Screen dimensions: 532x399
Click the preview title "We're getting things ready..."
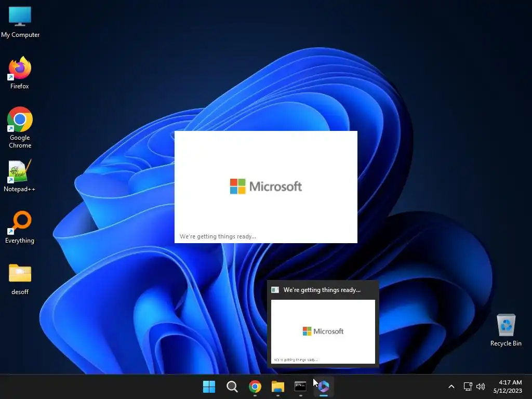[x=322, y=290]
